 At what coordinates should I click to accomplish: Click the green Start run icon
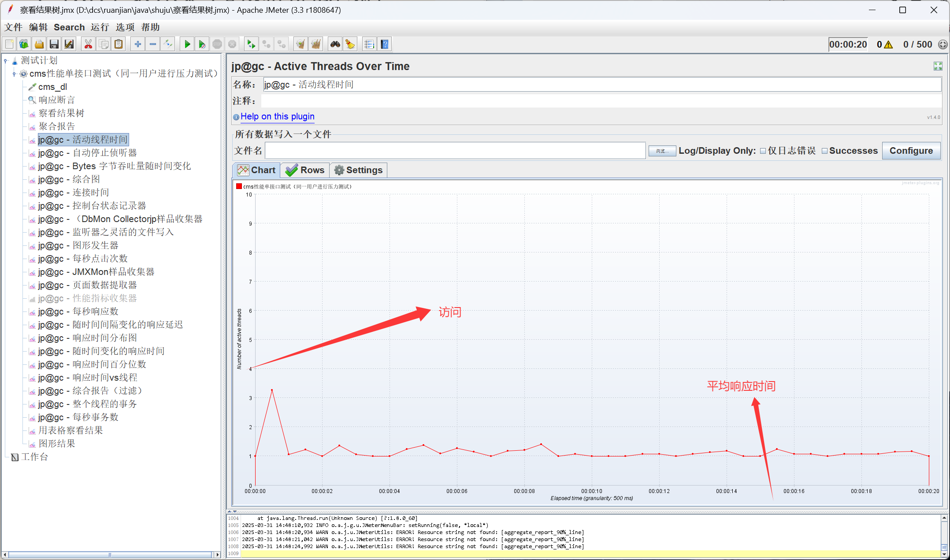pyautogui.click(x=187, y=44)
